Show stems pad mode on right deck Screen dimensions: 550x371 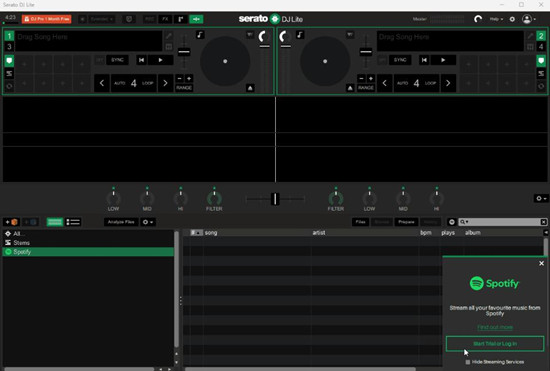click(541, 73)
